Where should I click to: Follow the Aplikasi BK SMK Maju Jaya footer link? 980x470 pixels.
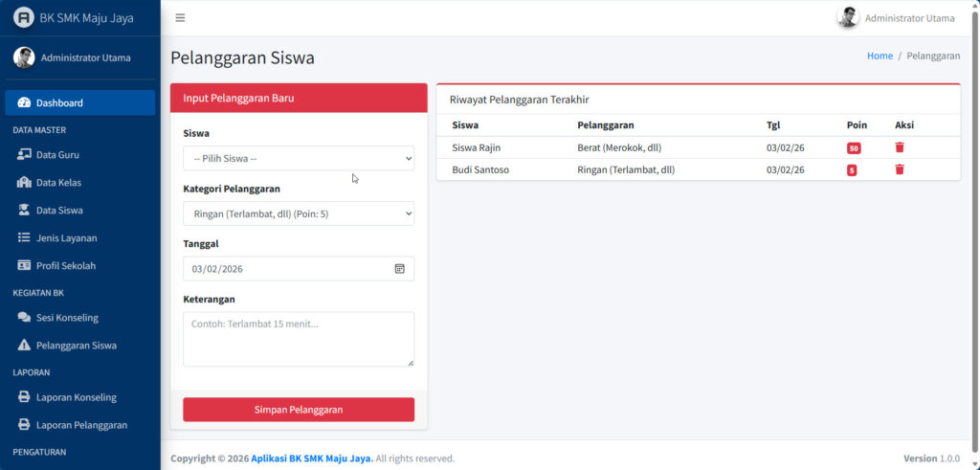pyautogui.click(x=312, y=459)
